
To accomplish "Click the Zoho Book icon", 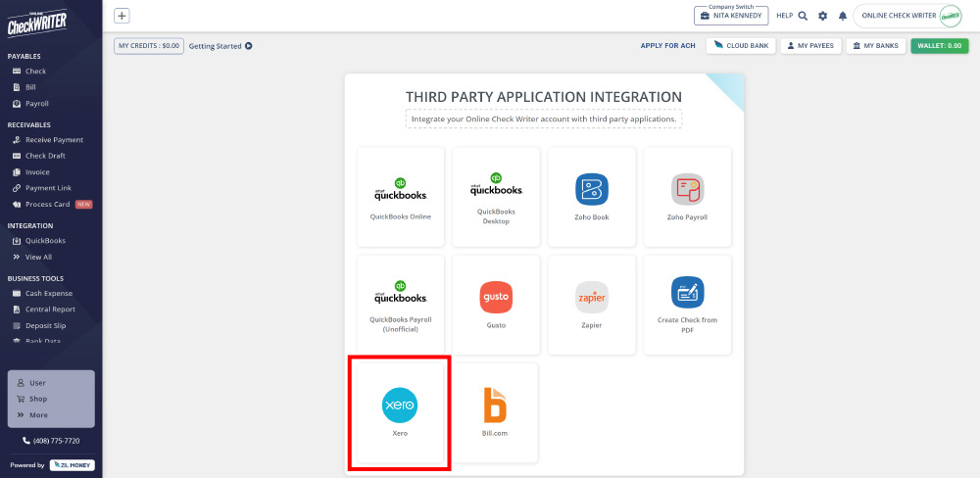I will pyautogui.click(x=591, y=189).
